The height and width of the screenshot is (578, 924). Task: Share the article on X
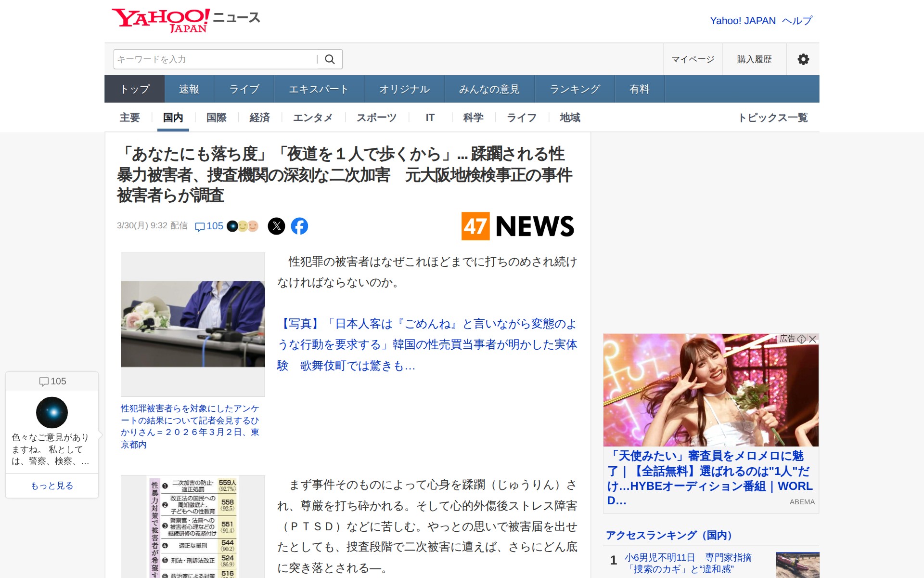coord(277,225)
